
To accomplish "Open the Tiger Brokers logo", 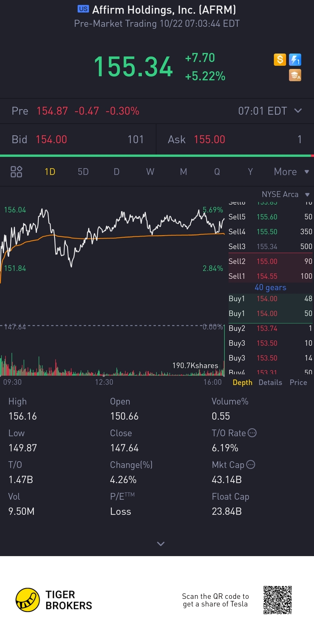I will coord(54,600).
